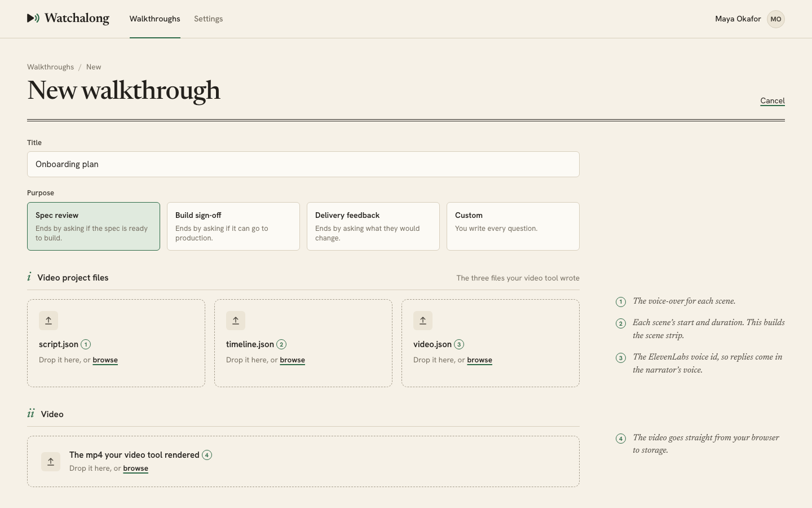Click the 'New walkthrough' page heading
The width and height of the screenshot is (812, 508).
123,90
